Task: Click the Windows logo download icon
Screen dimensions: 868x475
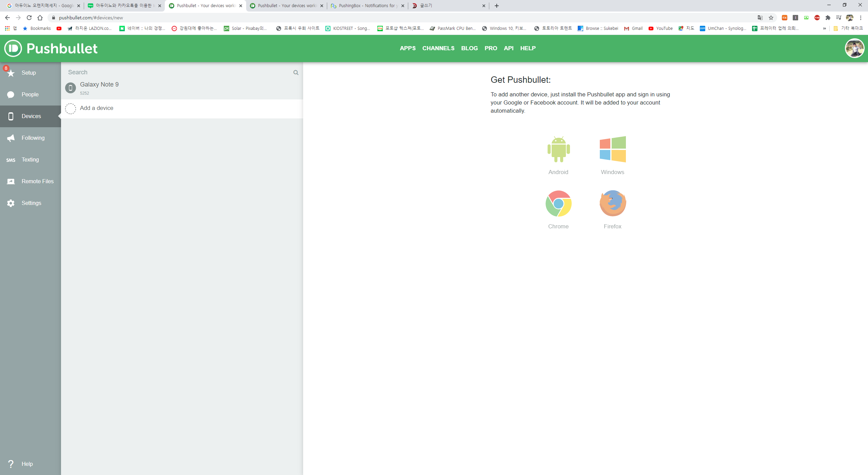Action: pos(612,149)
